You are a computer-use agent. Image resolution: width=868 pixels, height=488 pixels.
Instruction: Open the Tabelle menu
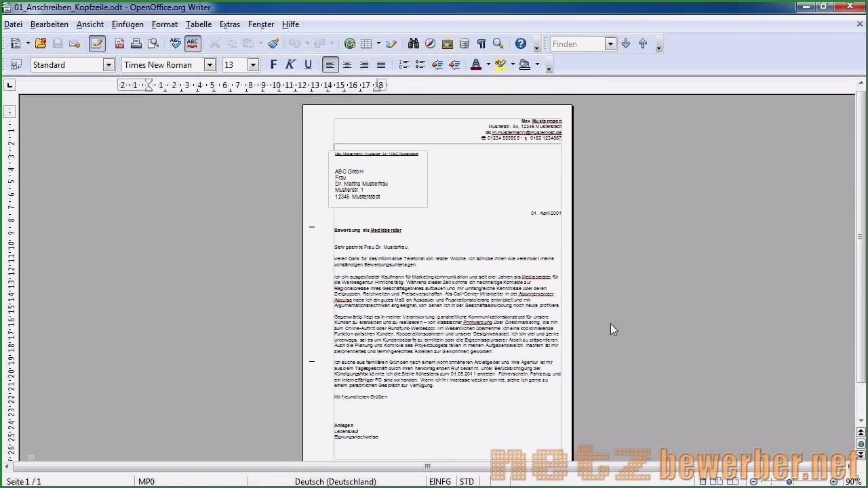click(199, 24)
